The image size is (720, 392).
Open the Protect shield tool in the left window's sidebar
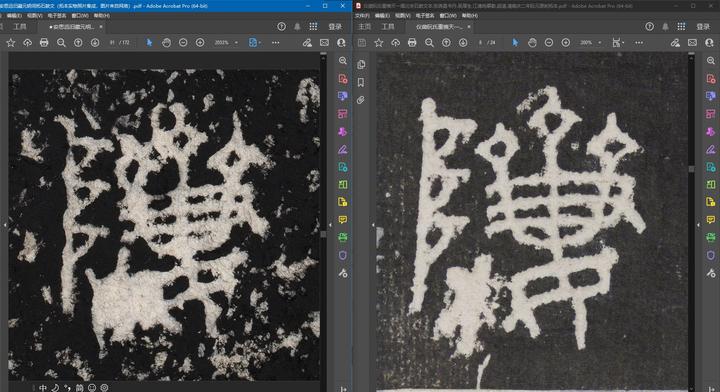coord(343,255)
